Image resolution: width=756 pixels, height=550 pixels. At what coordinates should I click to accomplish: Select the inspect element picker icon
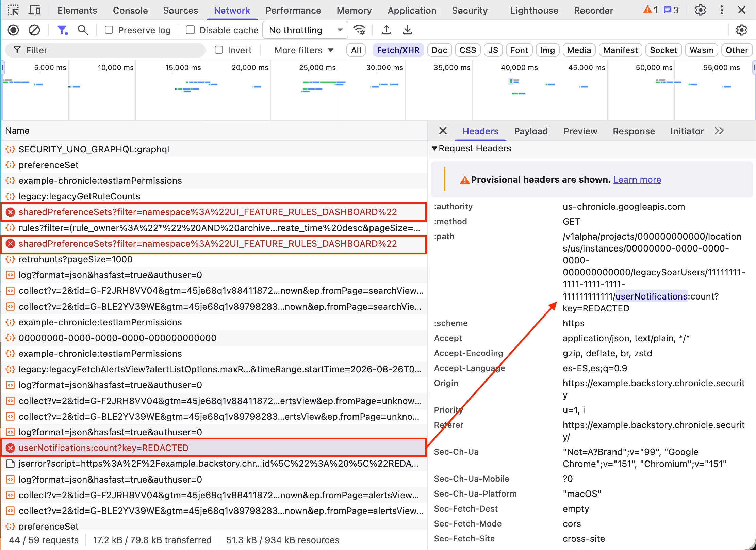tap(13, 10)
